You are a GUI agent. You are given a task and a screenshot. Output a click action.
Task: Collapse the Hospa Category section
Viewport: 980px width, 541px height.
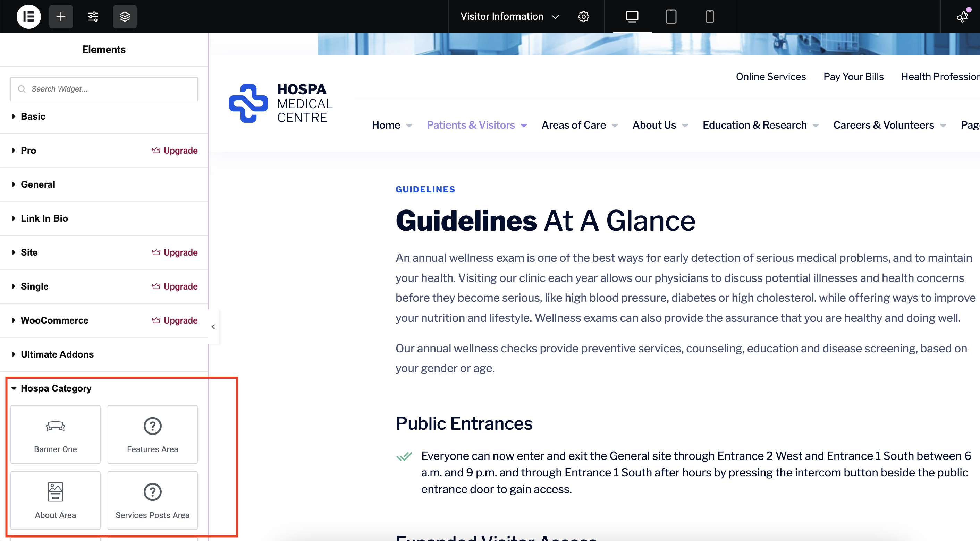[104, 388]
